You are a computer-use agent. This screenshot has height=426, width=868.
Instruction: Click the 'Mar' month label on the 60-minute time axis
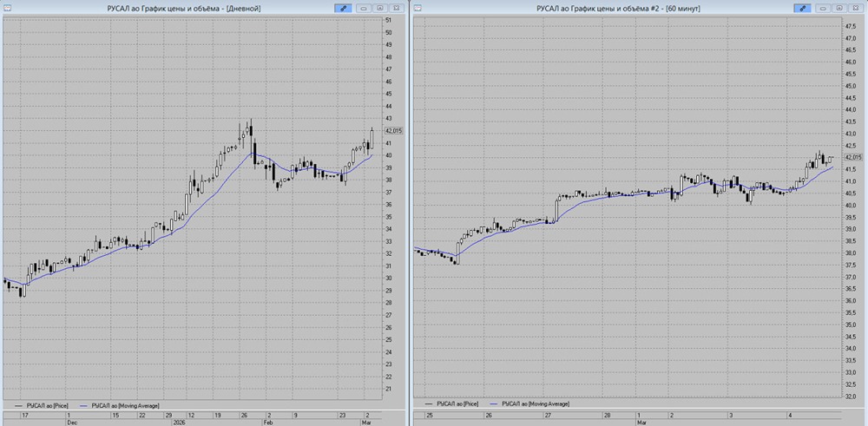pyautogui.click(x=641, y=422)
